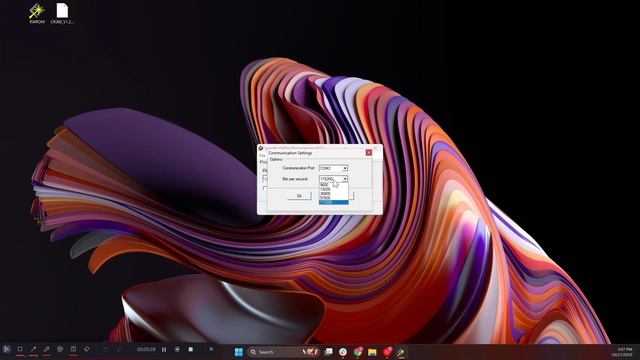Open the FMROM desktop shortcut
This screenshot has width=640, height=360.
coord(37,13)
